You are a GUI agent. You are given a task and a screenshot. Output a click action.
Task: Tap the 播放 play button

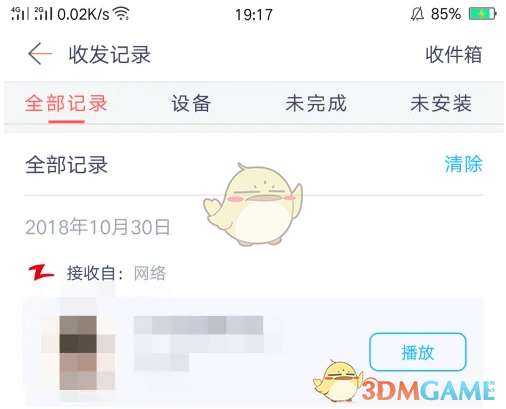pyautogui.click(x=418, y=352)
